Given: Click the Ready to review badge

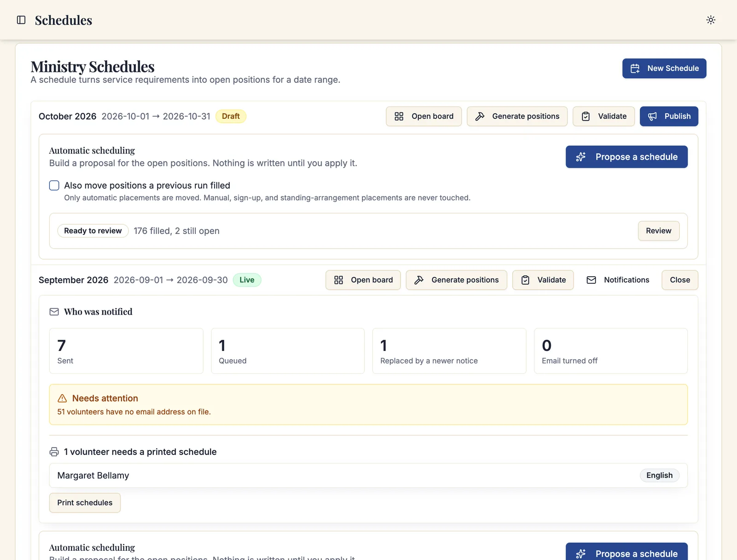Looking at the screenshot, I should [93, 231].
